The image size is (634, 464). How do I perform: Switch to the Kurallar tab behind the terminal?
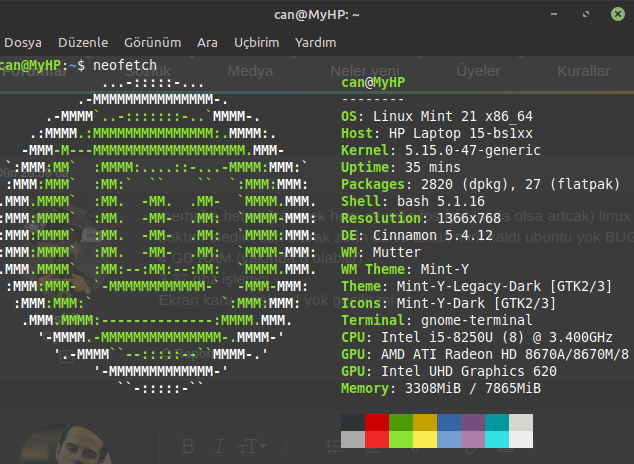pyautogui.click(x=583, y=71)
